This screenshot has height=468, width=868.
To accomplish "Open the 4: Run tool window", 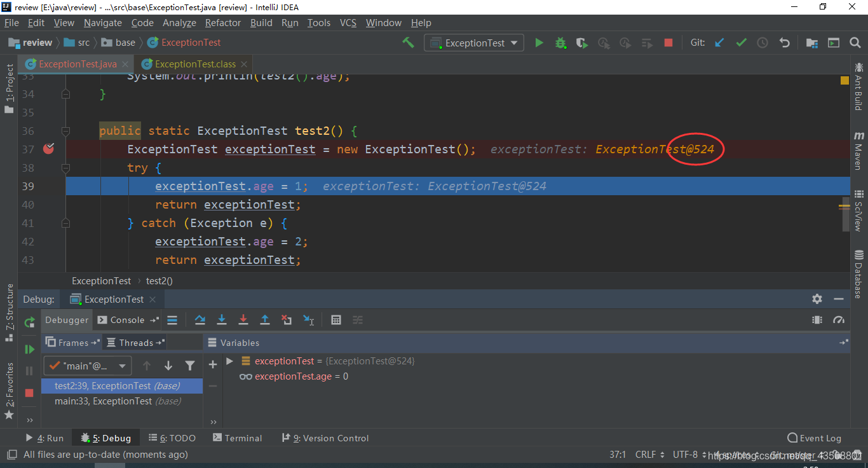I will [x=44, y=438].
